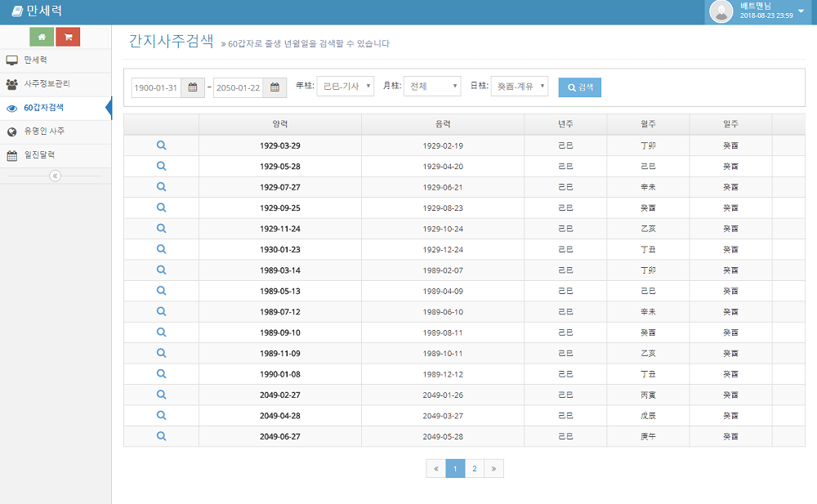Open calendar picker for end date 2050-01-22
Viewport: 817px width, 504px height.
(275, 87)
